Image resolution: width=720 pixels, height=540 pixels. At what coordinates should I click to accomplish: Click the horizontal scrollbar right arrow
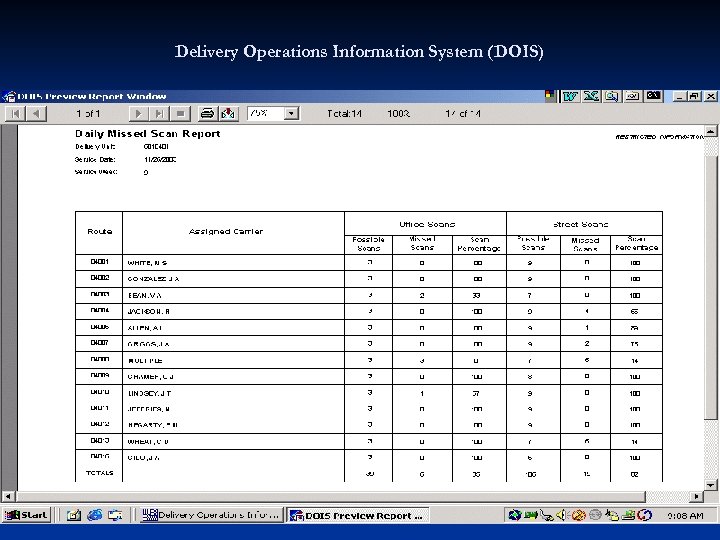pos(697,496)
